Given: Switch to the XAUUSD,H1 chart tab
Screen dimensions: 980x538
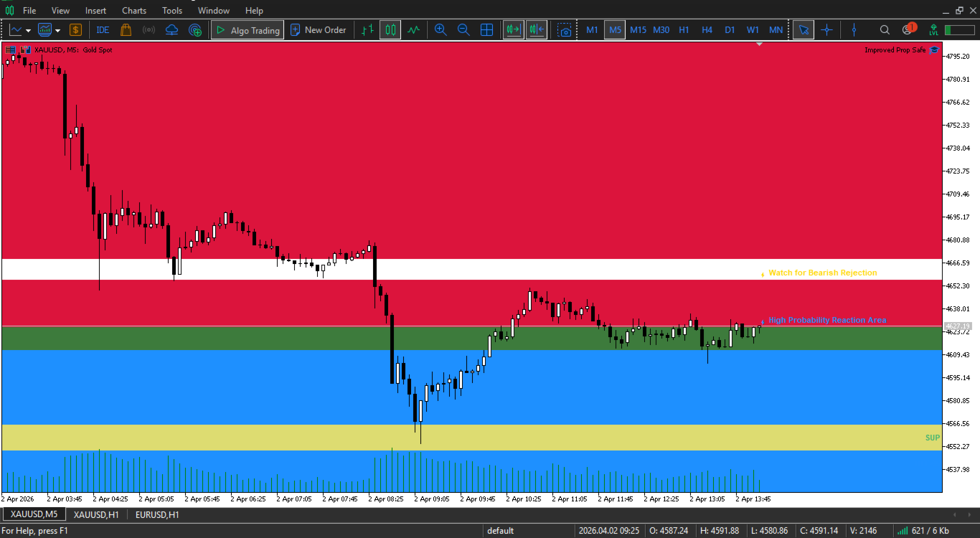Looking at the screenshot, I should [96, 514].
